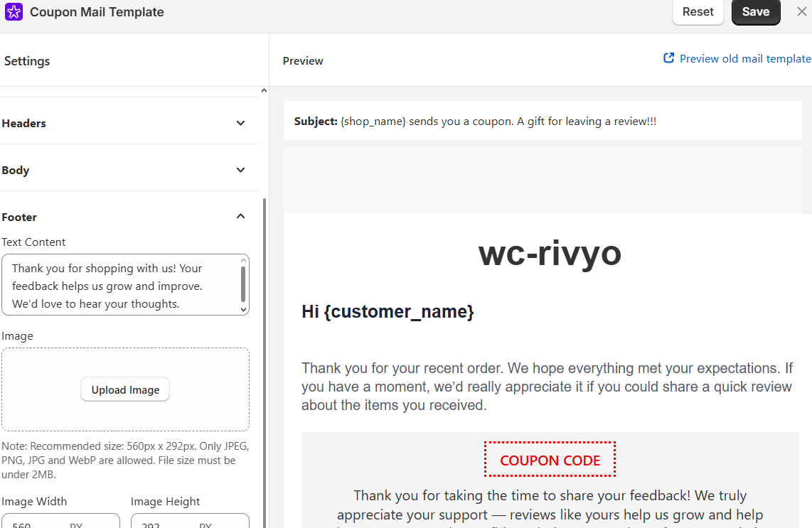Click the Image Width label
Image resolution: width=812 pixels, height=528 pixels.
34,502
